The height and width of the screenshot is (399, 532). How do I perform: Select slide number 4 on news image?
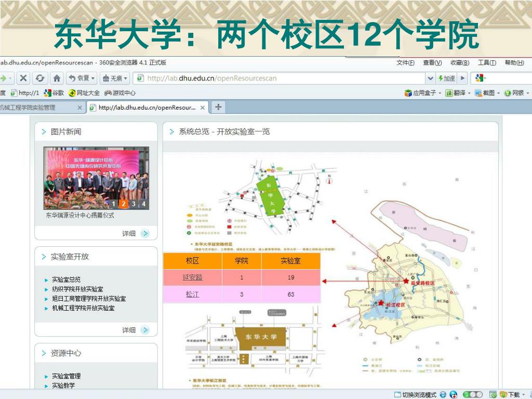pos(144,204)
